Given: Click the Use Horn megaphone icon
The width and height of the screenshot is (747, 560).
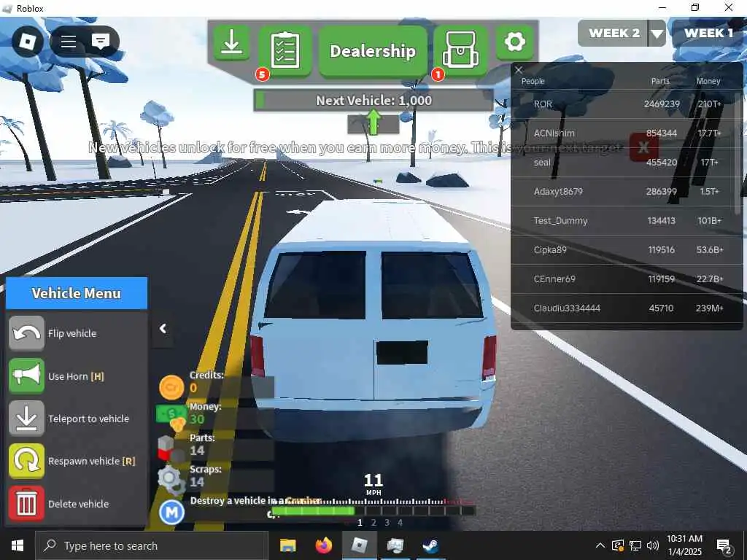Looking at the screenshot, I should click(27, 376).
